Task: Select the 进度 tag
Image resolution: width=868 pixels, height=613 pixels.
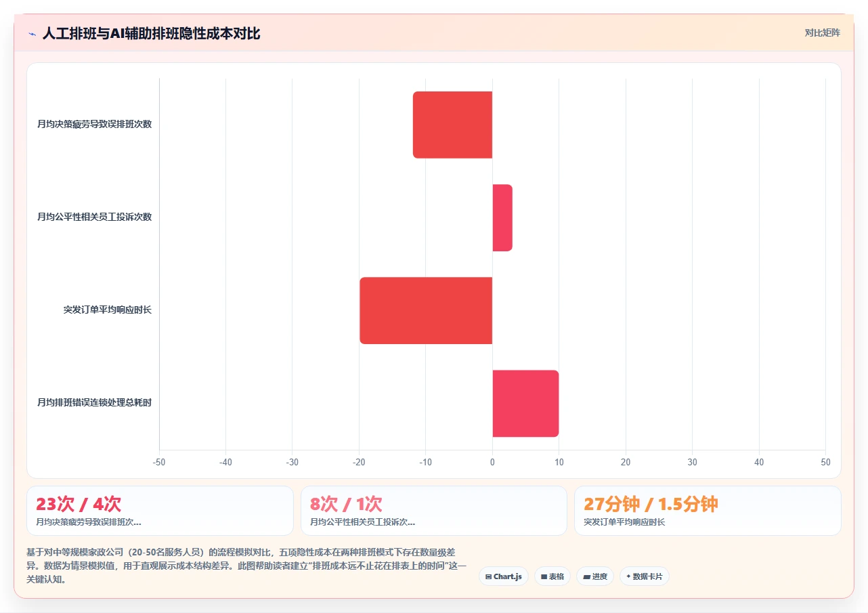Action: point(595,576)
